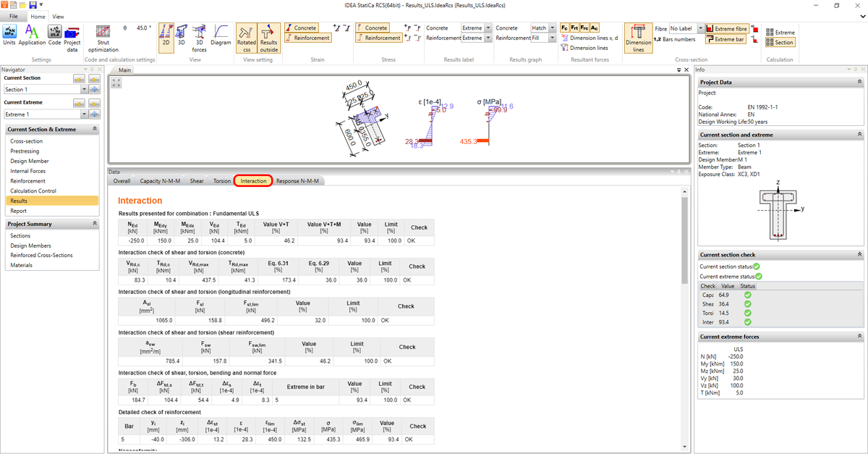The height and width of the screenshot is (454, 868).
Task: Open the Concrete results label Extreme dropdown
Action: click(488, 28)
